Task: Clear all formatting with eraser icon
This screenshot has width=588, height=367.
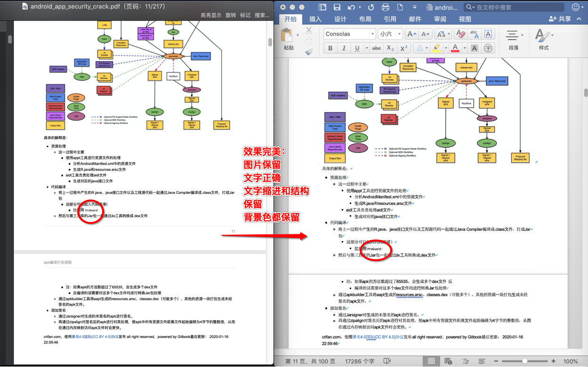Action: 460,34
